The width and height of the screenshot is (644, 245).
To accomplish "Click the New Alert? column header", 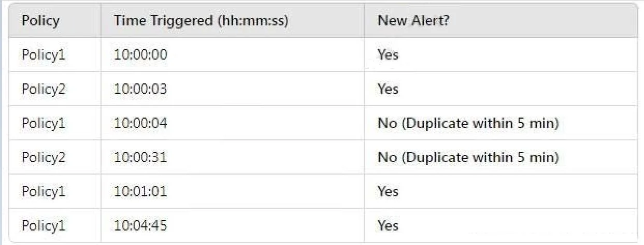I will (x=413, y=21).
